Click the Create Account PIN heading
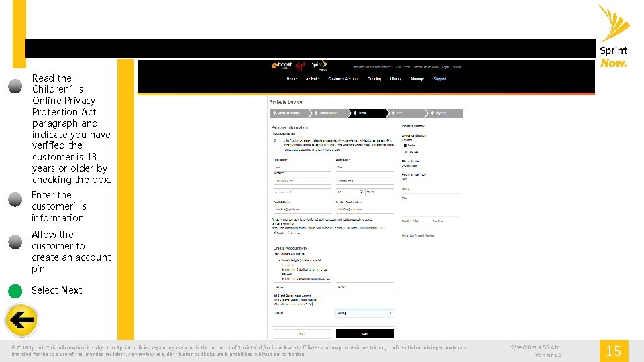This screenshot has width=644, height=362. point(290,248)
